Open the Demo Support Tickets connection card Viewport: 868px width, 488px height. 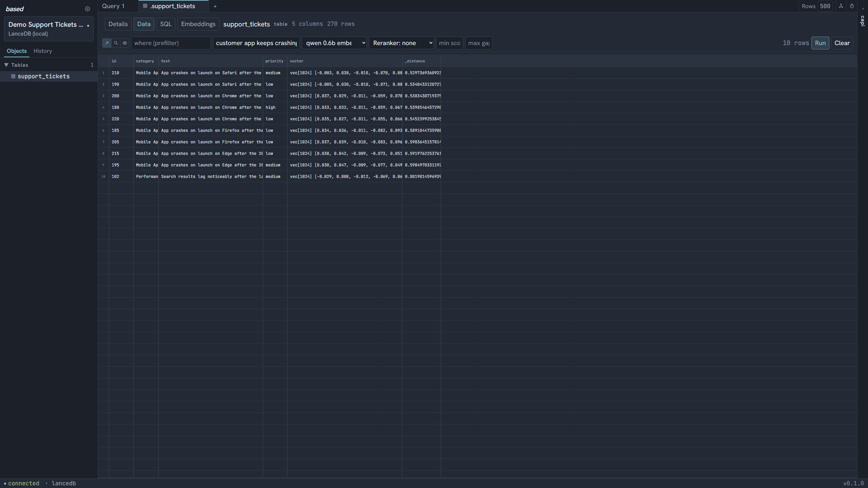tap(49, 29)
